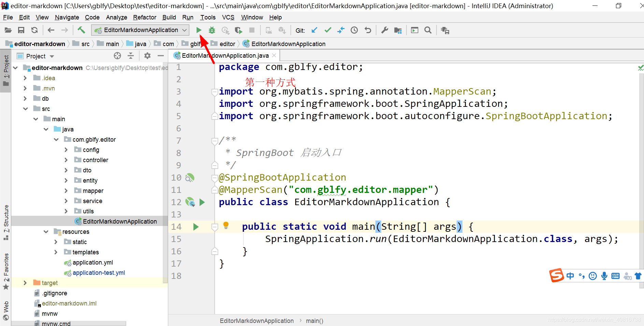Screen dimensions: 644x326
Task: Expand the mapper package
Action: tap(66, 191)
